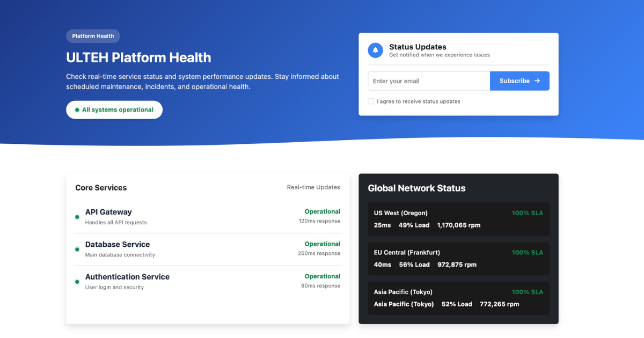This screenshot has height=338, width=644.
Task: Click the notification bell icon
Action: click(x=375, y=50)
